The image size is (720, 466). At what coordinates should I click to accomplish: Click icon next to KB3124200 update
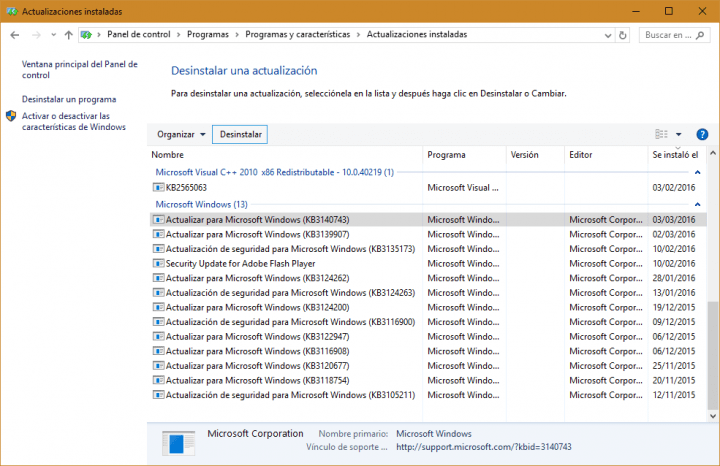[158, 307]
